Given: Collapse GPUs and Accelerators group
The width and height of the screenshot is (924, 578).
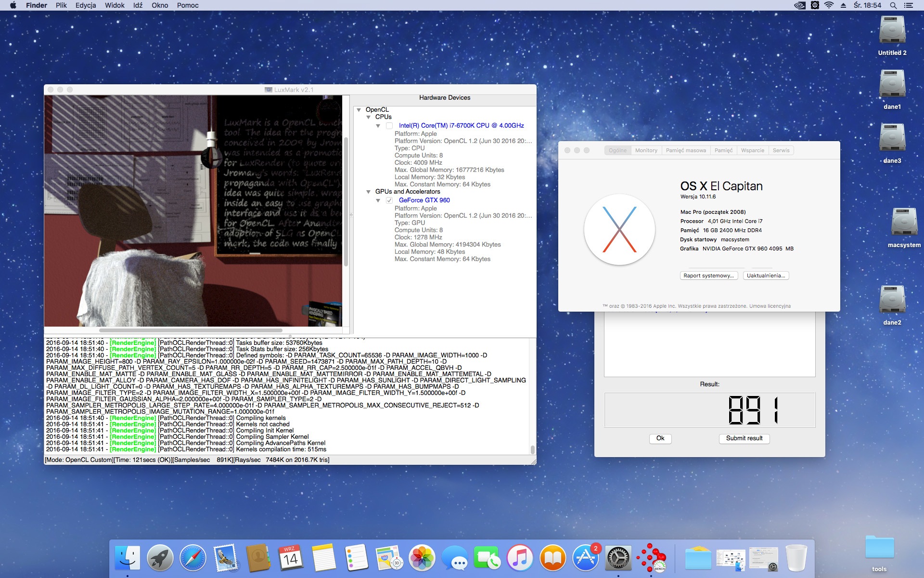Looking at the screenshot, I should click(x=369, y=192).
